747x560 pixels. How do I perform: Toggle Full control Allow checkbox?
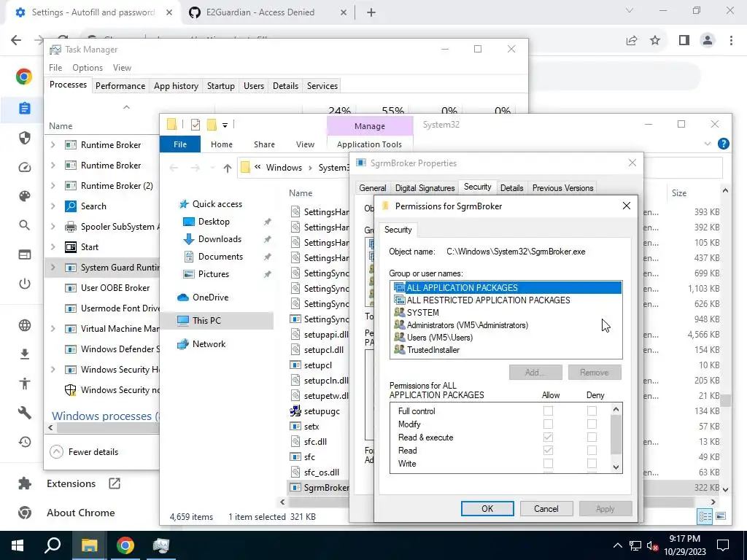pos(549,411)
